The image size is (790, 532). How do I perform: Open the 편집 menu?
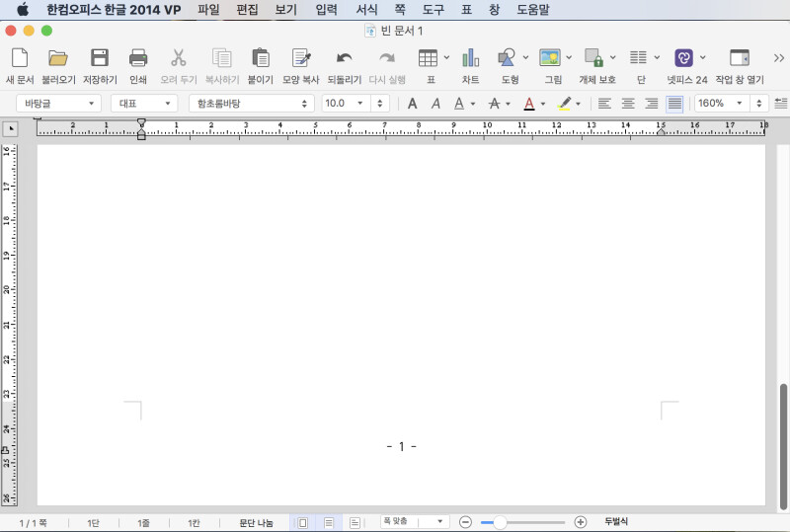(x=248, y=10)
